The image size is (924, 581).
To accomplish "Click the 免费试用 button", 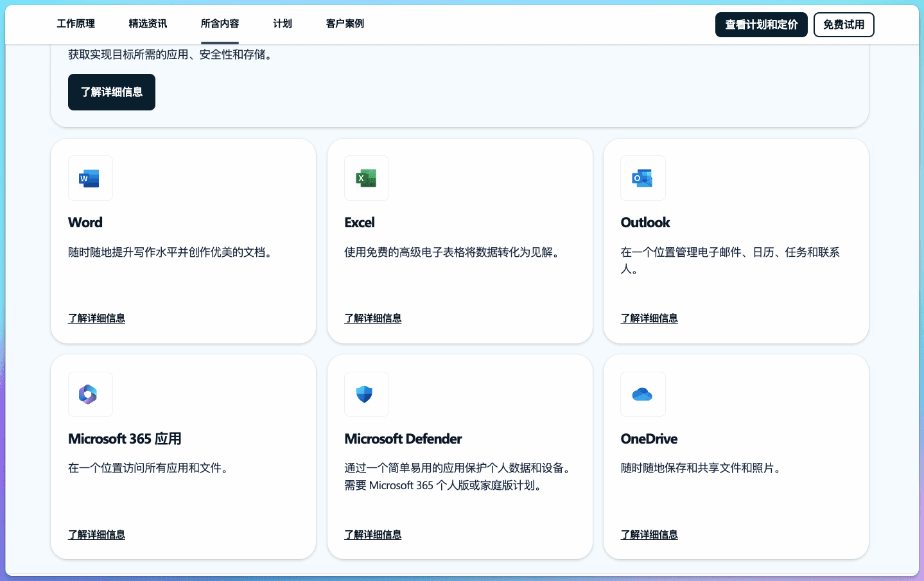I will click(844, 24).
